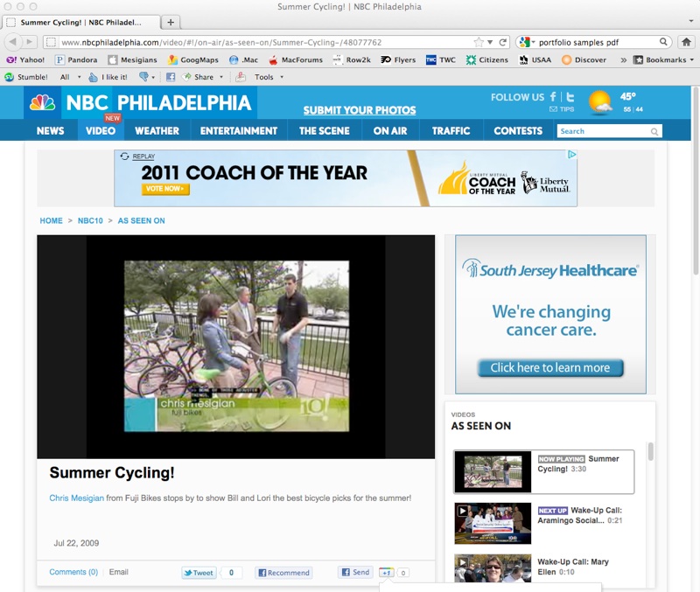
Task: Expand the StumbleUpon Share dropdown
Action: pyautogui.click(x=202, y=77)
